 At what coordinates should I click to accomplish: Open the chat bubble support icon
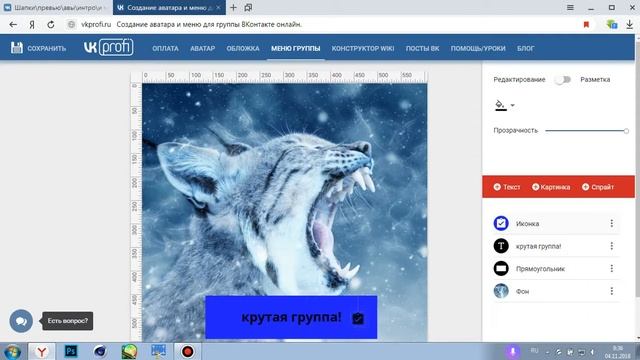[21, 321]
